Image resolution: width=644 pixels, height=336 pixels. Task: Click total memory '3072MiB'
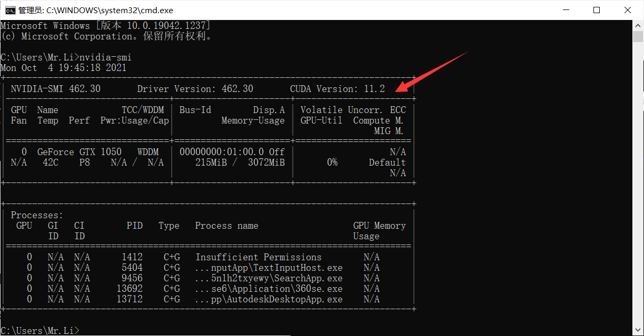[266, 162]
